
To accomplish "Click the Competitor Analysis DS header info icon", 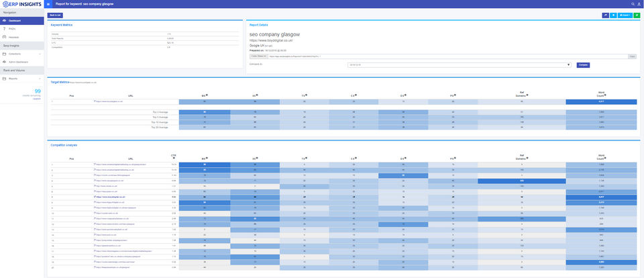I will tap(406, 158).
